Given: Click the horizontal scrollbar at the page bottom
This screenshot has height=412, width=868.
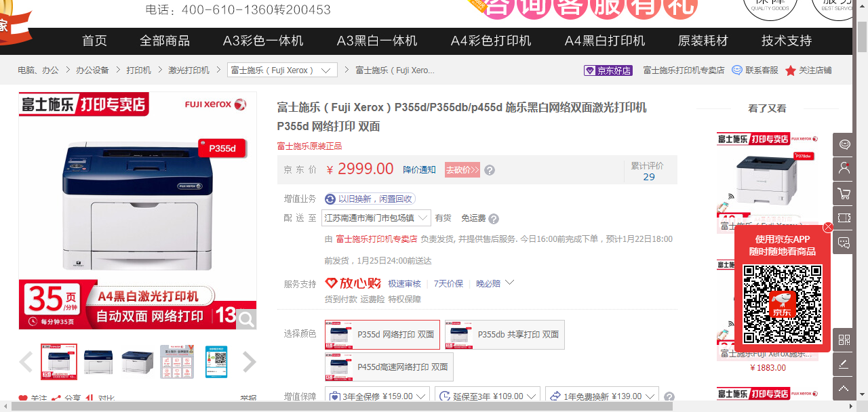Looking at the screenshot, I should pos(342,406).
